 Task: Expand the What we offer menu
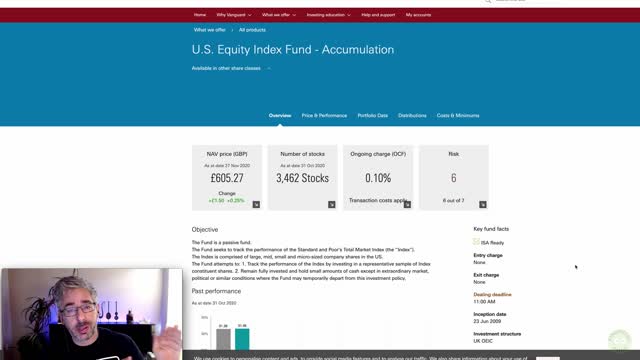[x=279, y=15]
